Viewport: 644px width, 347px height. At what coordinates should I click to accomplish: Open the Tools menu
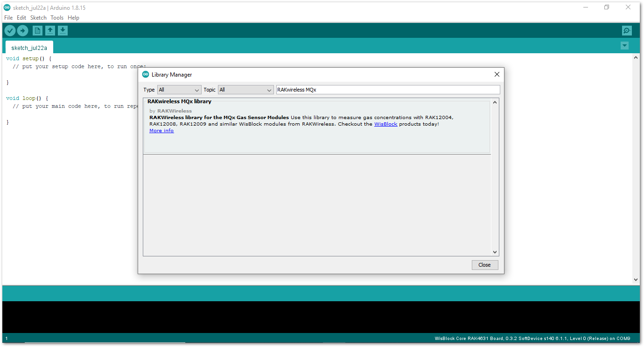(57, 18)
